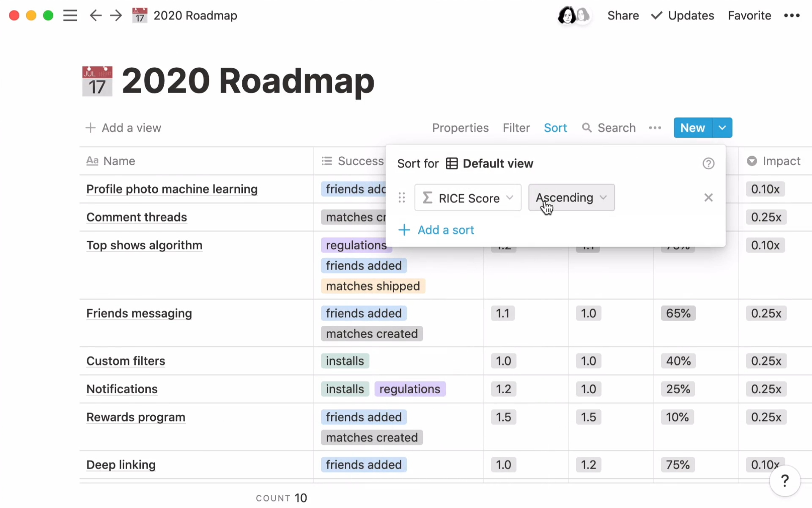Click the drag handle beside RICE Score

pos(402,198)
